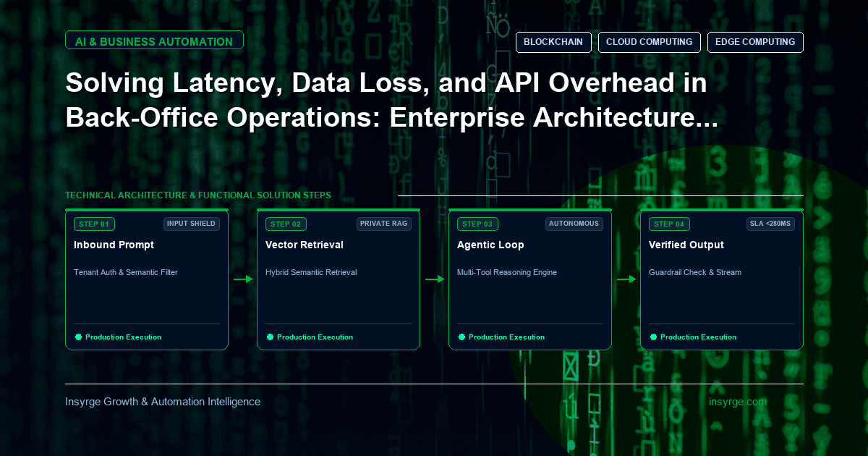Viewport: 868px width, 456px height.
Task: Click the STEP 03 badge
Action: [x=477, y=224]
